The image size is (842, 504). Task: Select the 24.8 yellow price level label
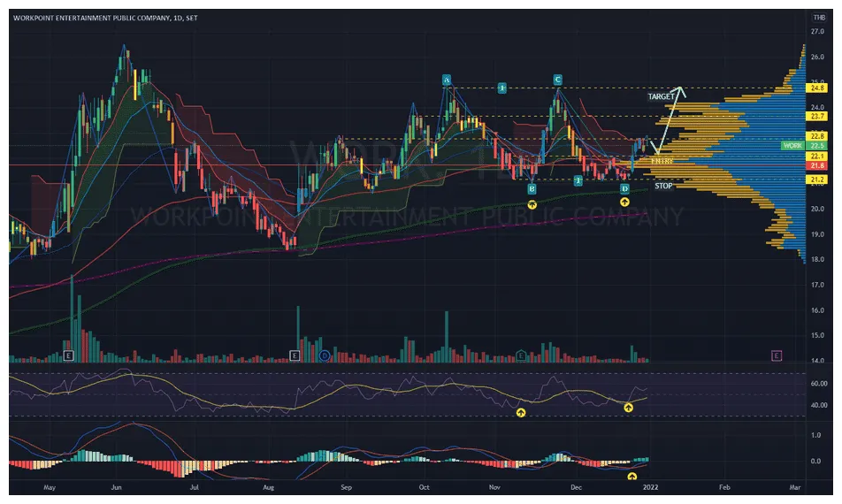818,88
